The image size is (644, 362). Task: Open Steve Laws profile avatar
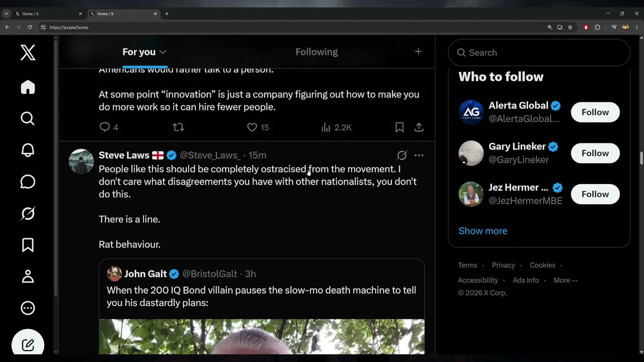[x=81, y=161]
